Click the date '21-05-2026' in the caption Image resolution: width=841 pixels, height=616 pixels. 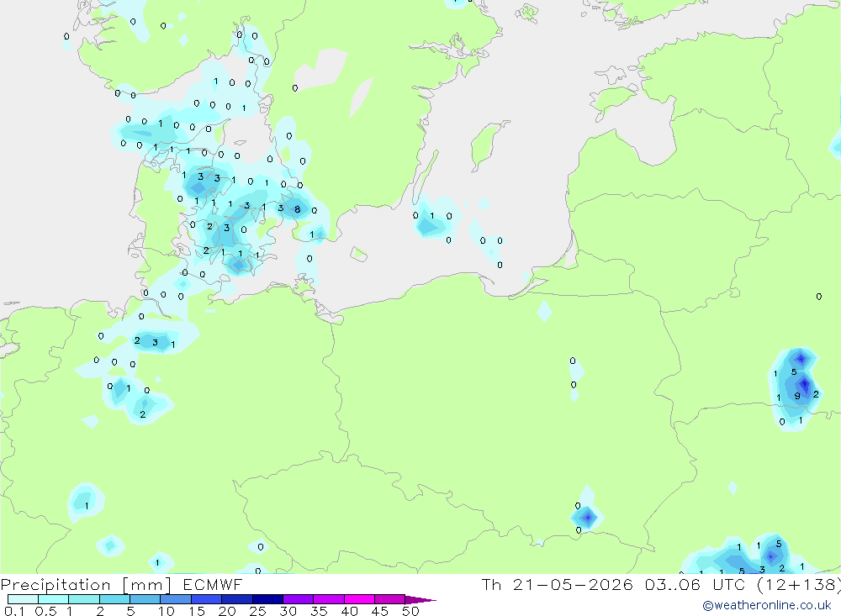(573, 584)
